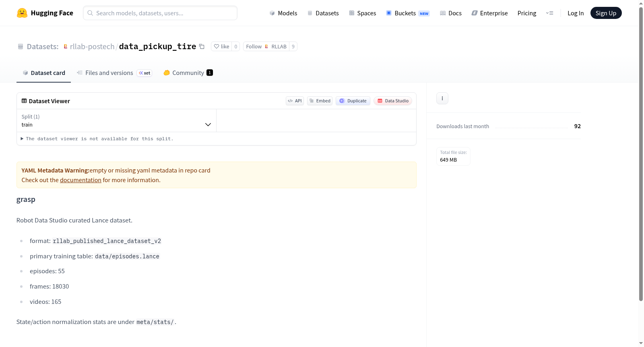Image resolution: width=644 pixels, height=347 pixels.
Task: Open Enterprise in the top navigation
Action: tap(489, 13)
